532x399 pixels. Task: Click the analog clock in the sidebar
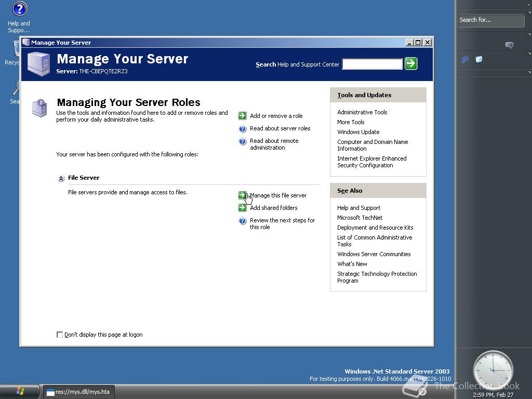493,370
